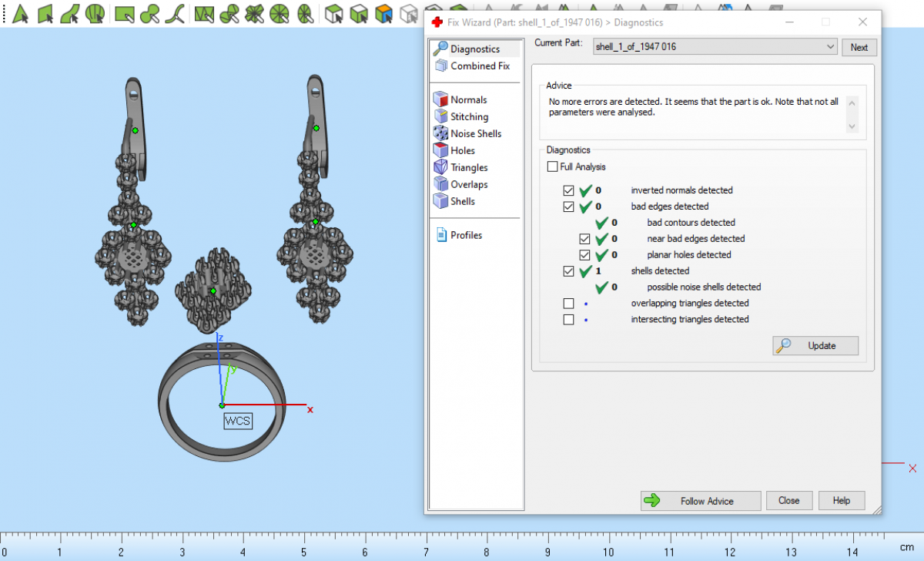
Task: Open the Holes fix page
Action: (x=462, y=150)
